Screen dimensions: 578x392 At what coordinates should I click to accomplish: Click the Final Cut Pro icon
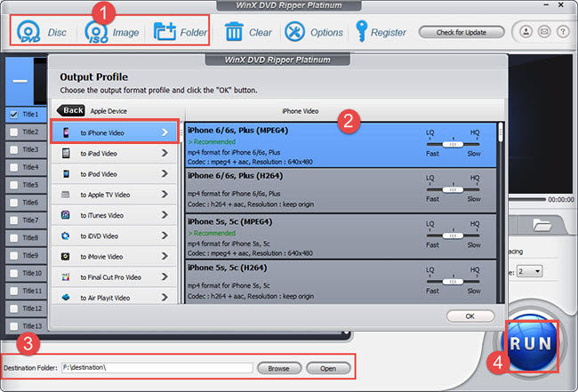pos(66,277)
